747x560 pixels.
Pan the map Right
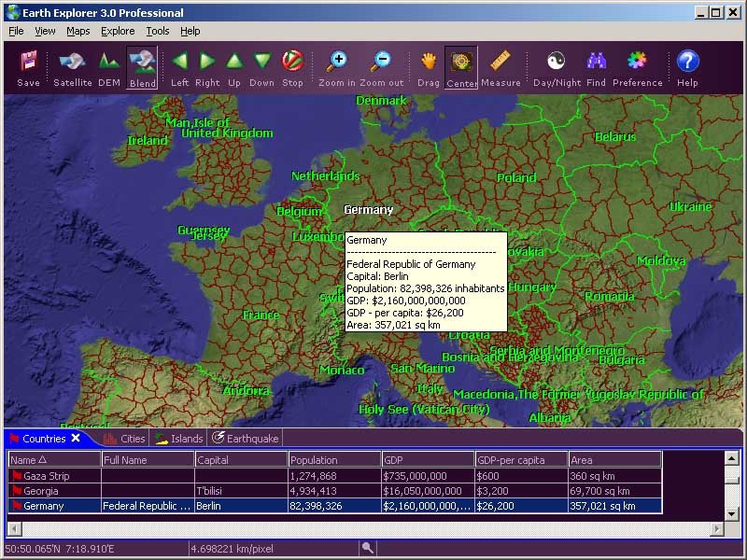click(x=207, y=67)
